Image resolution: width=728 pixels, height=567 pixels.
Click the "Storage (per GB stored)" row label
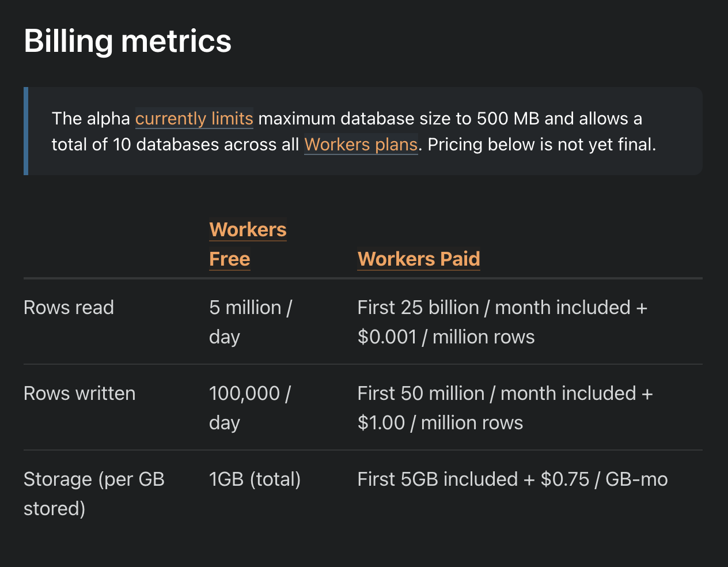click(x=94, y=493)
